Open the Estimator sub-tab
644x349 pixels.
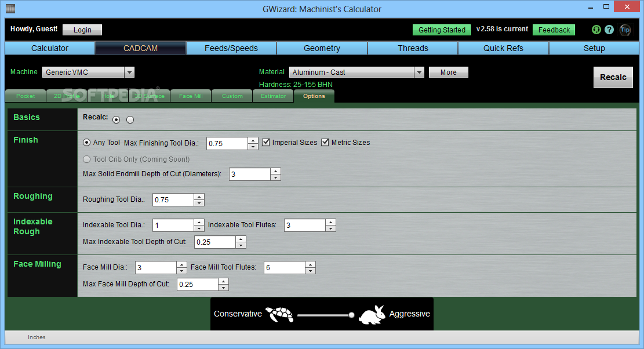click(273, 96)
